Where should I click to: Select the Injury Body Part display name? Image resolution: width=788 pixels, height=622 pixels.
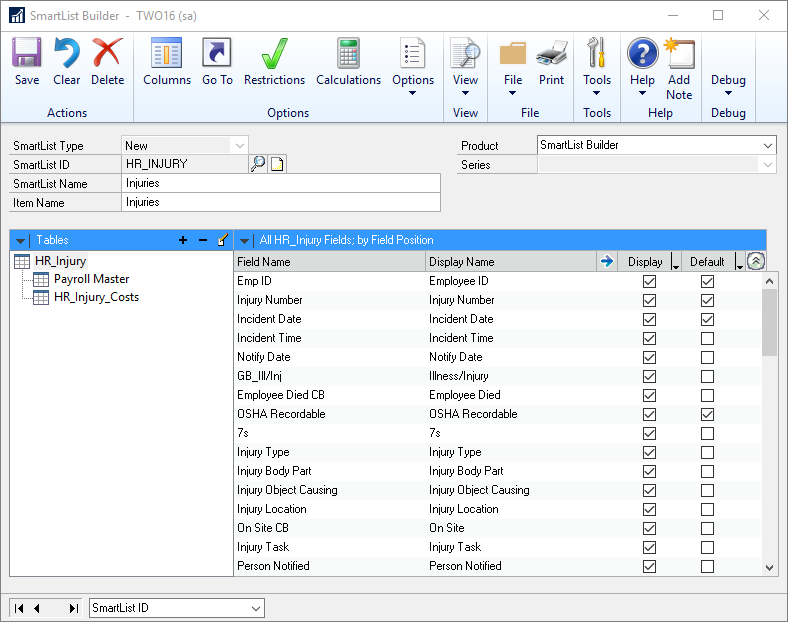click(x=466, y=471)
